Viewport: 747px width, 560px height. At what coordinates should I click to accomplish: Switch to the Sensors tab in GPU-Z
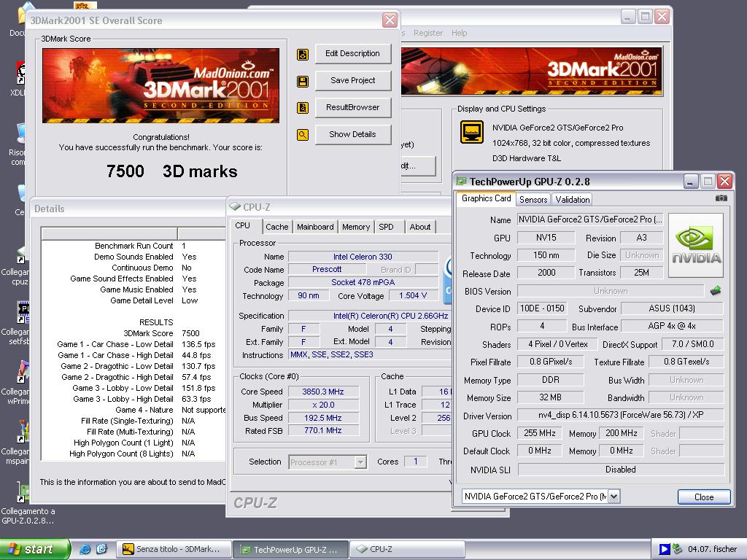click(533, 200)
